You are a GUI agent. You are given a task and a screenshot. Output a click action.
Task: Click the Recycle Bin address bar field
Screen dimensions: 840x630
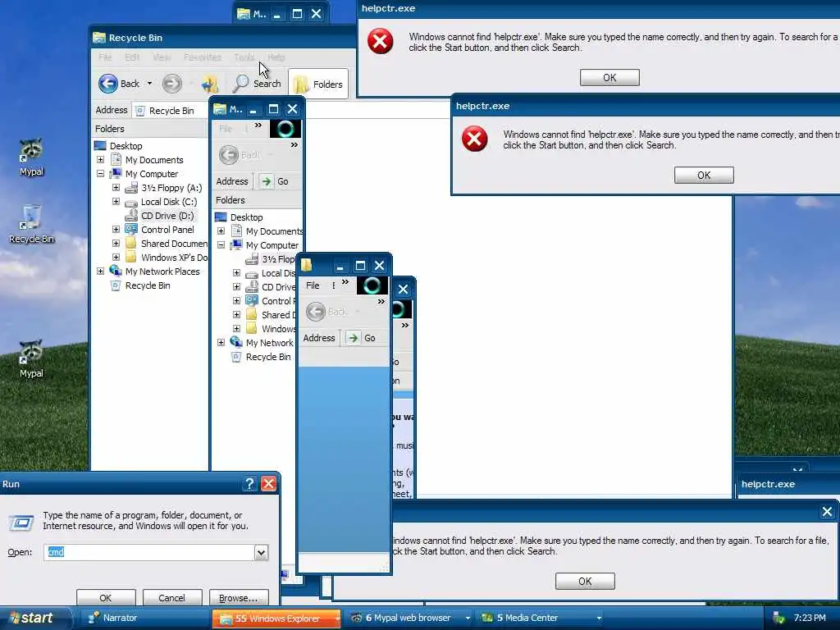(x=171, y=111)
